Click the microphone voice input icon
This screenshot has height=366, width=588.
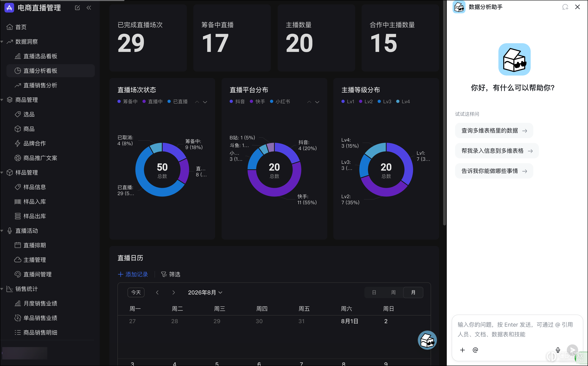click(558, 350)
